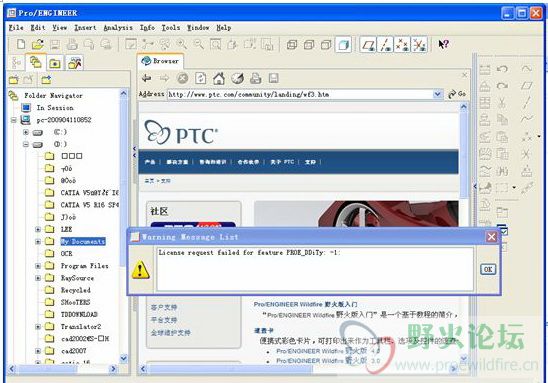Select the OCR folder
This screenshot has height=383, width=548.
click(x=66, y=254)
